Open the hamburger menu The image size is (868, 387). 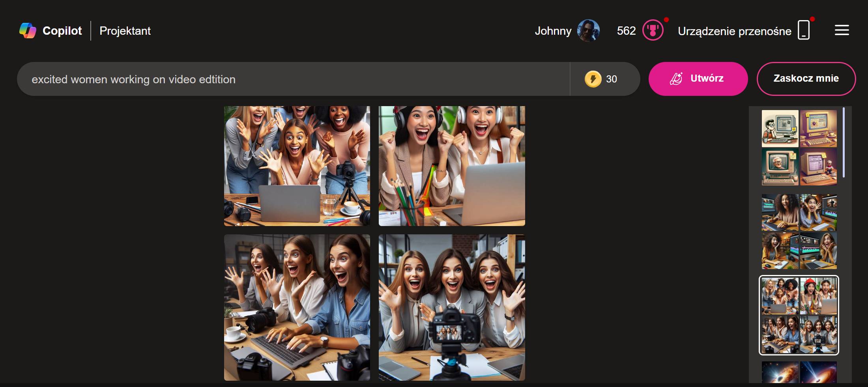coord(842,30)
